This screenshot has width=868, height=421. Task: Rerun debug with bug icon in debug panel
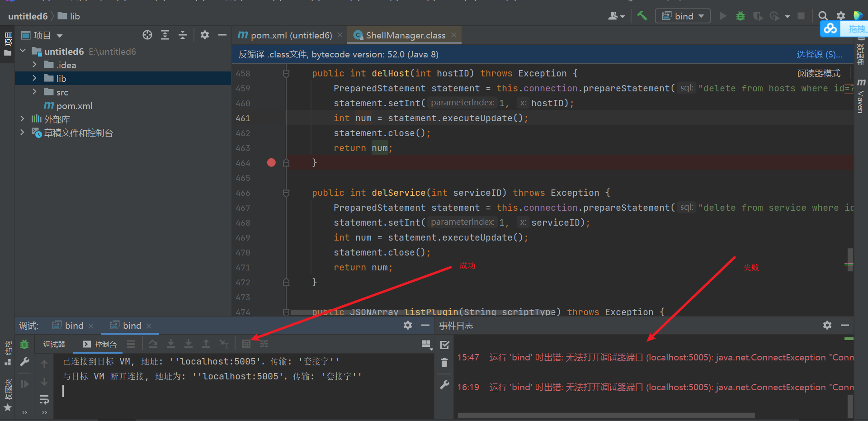[24, 344]
